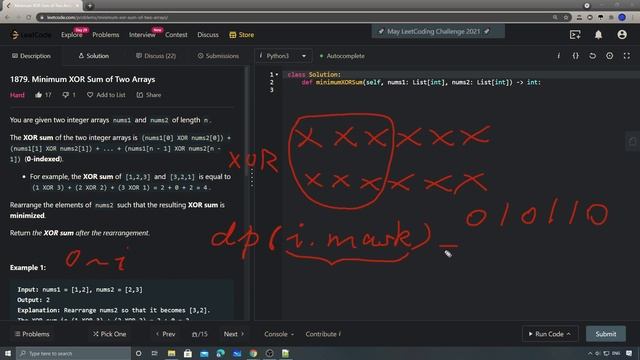Open the Problems list button
Screen dimensions: 640x360
pos(32,334)
